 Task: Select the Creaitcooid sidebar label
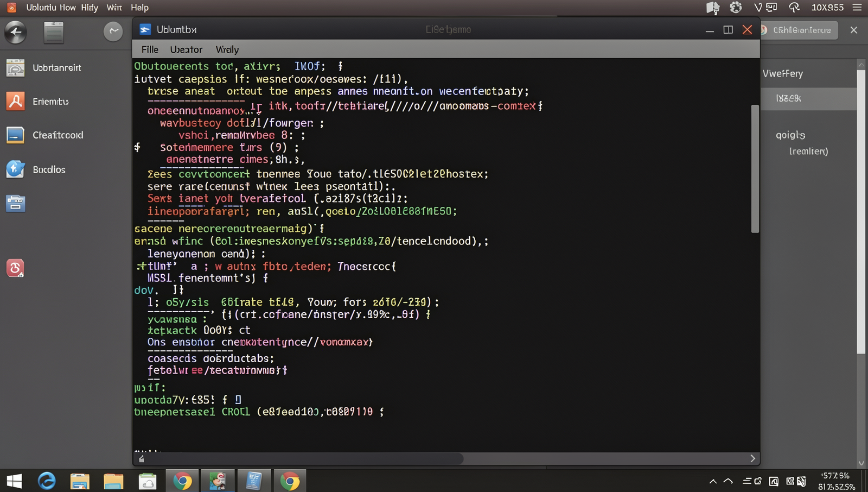point(58,135)
